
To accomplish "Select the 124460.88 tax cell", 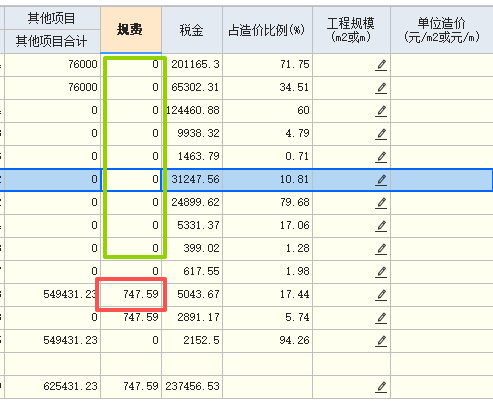I will coord(192,111).
